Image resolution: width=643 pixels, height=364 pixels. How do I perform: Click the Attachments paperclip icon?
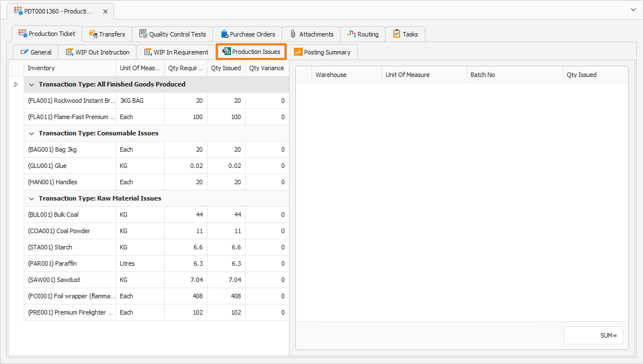coord(293,34)
